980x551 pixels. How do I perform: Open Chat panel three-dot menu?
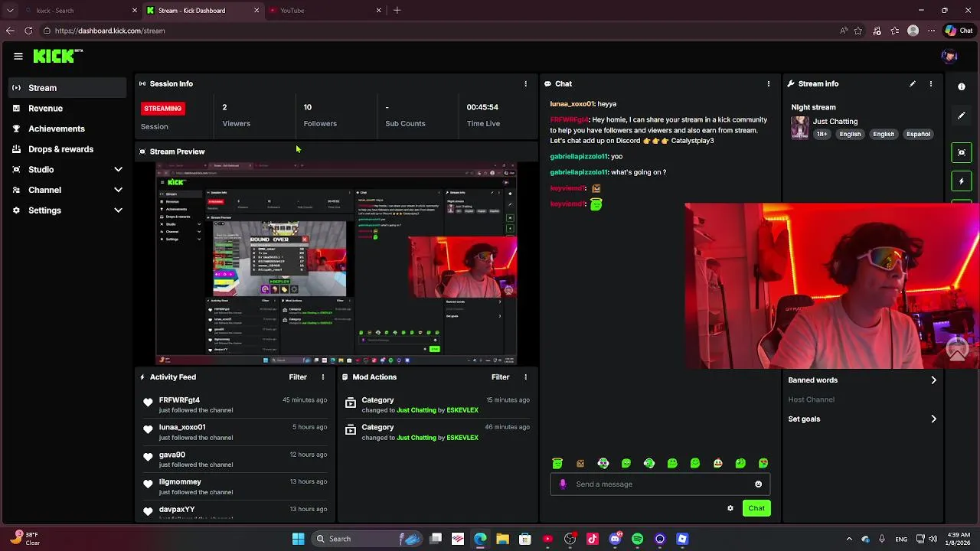point(768,83)
